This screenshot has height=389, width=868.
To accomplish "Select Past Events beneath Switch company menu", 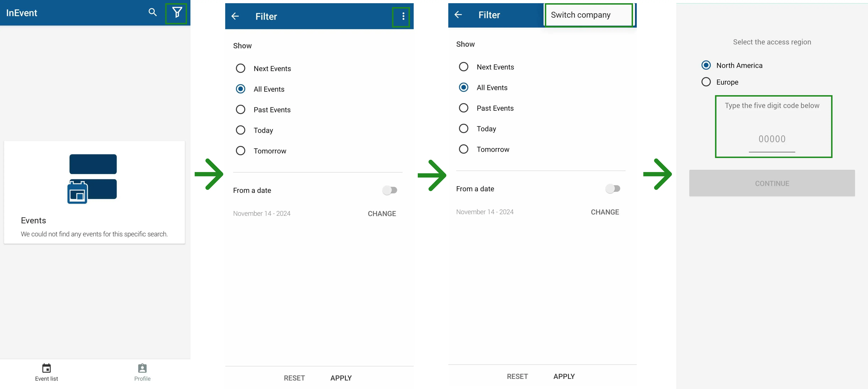I will (x=487, y=108).
